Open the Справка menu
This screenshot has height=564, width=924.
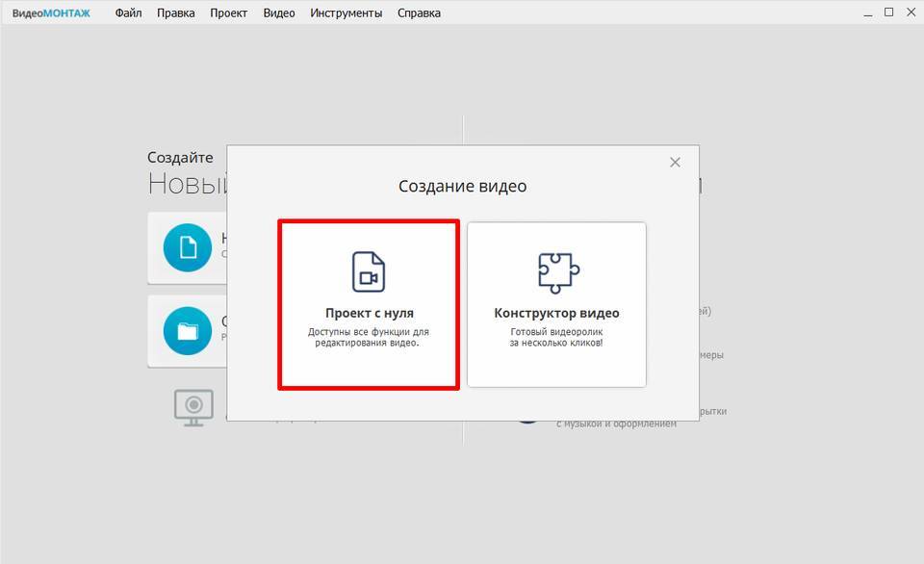click(419, 13)
